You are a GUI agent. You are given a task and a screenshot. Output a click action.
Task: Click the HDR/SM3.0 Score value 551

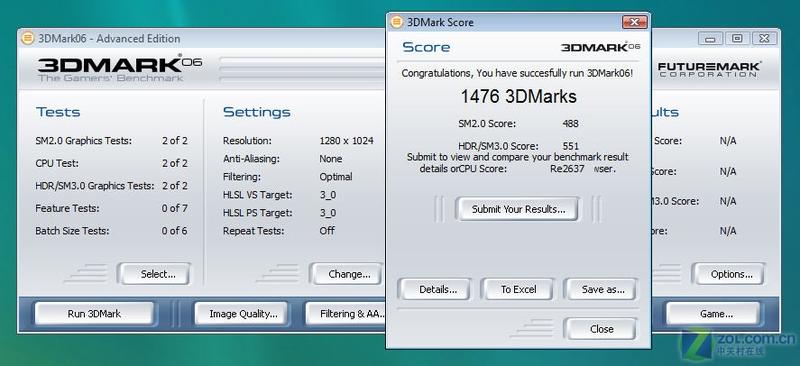570,147
